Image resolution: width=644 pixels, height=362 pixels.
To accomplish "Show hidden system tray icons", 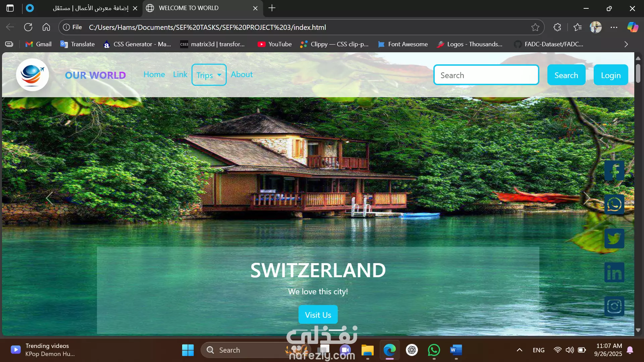I will pyautogui.click(x=519, y=350).
